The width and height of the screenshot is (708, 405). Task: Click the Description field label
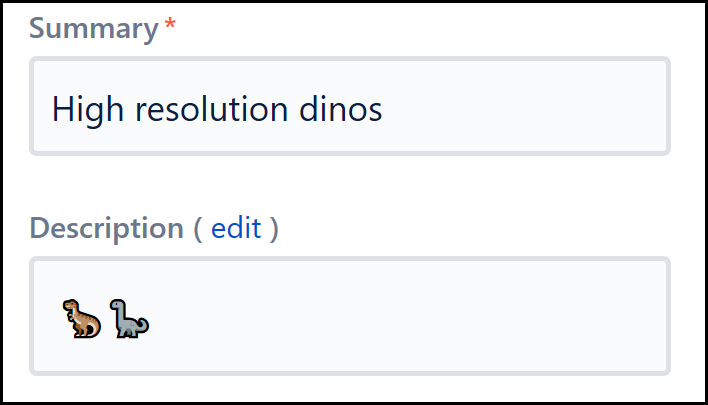pos(106,228)
